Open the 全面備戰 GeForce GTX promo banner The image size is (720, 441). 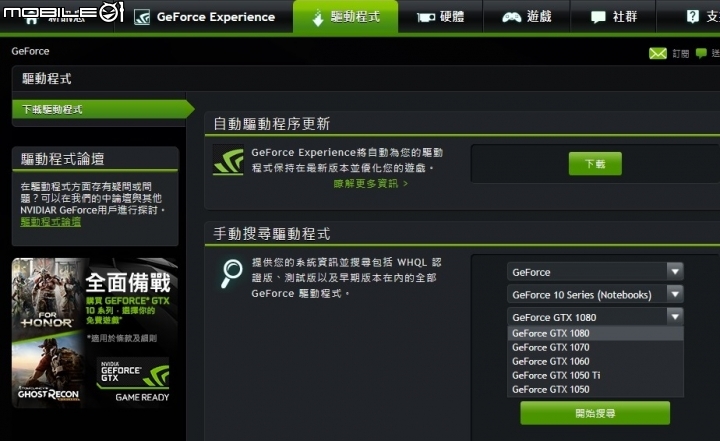point(95,333)
